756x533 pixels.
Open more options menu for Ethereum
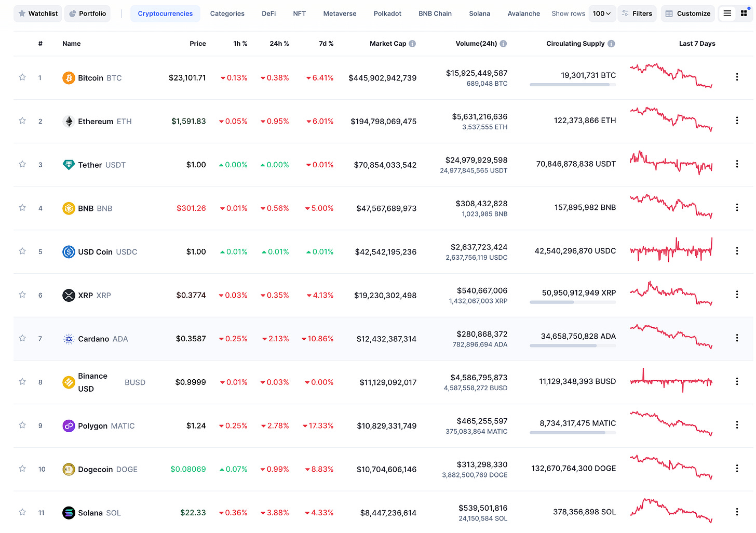(x=737, y=121)
